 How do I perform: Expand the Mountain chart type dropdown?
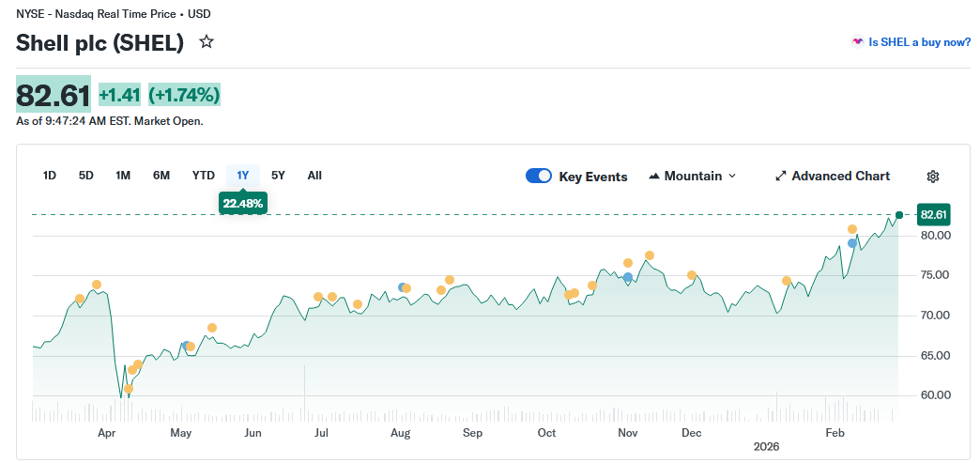point(732,177)
